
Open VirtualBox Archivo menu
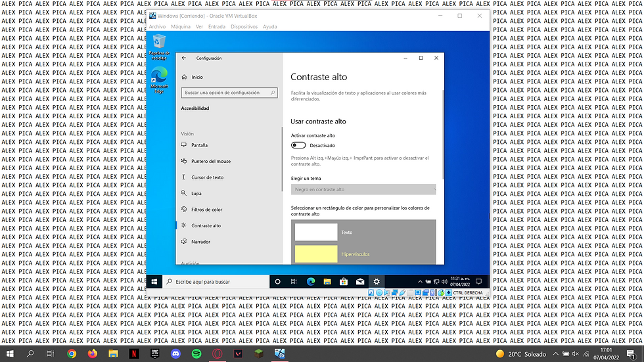click(x=157, y=27)
